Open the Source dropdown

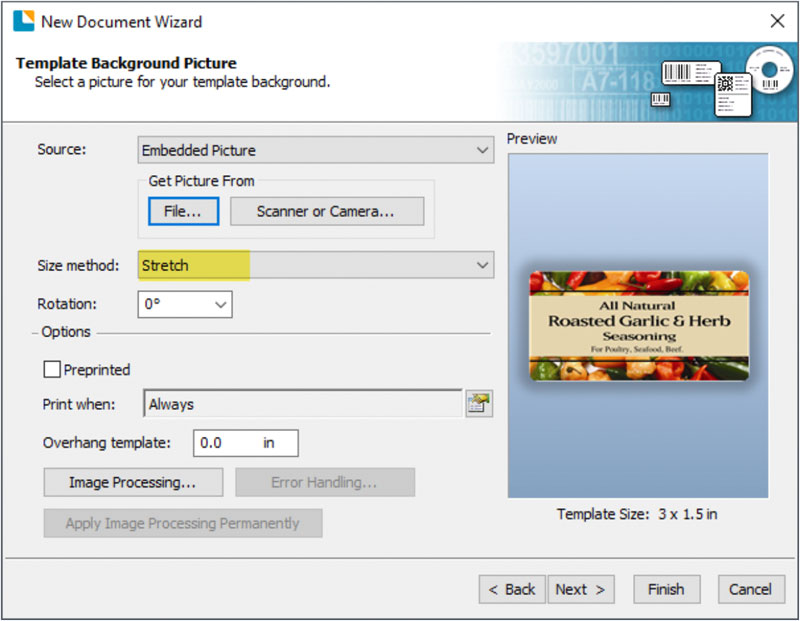point(316,150)
